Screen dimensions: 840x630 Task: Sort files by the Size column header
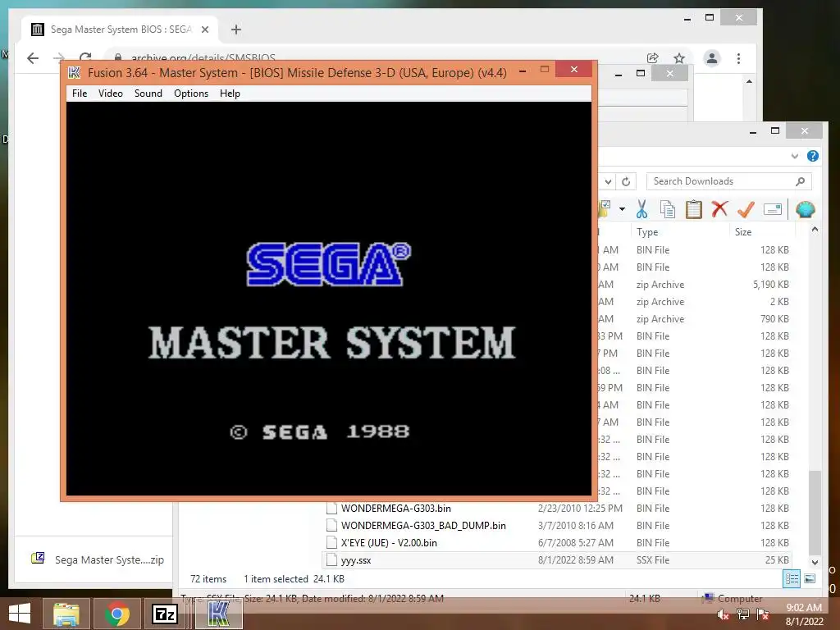743,232
